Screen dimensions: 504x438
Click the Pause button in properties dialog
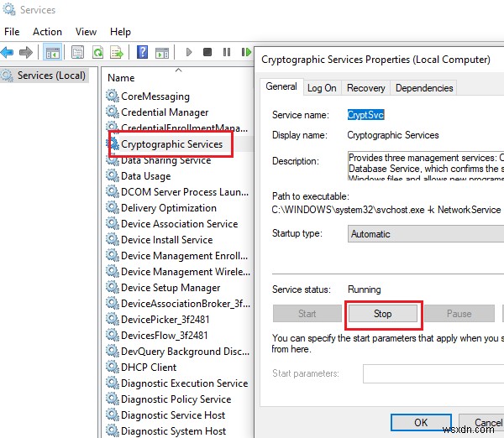point(459,314)
